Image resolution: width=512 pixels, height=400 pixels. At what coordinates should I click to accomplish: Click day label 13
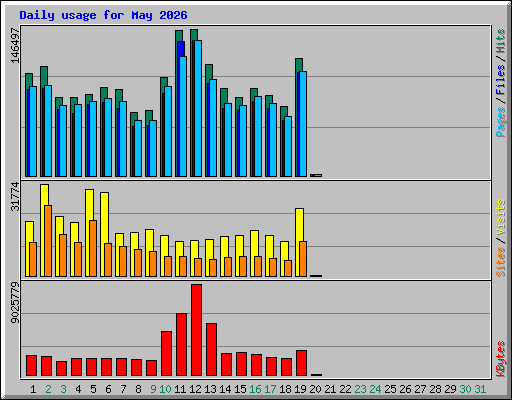[210, 389]
